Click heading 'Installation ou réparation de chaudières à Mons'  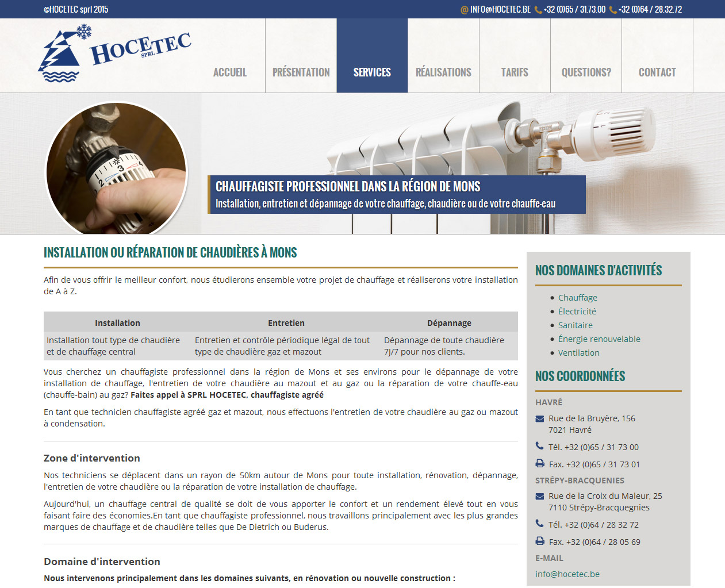tap(170, 253)
